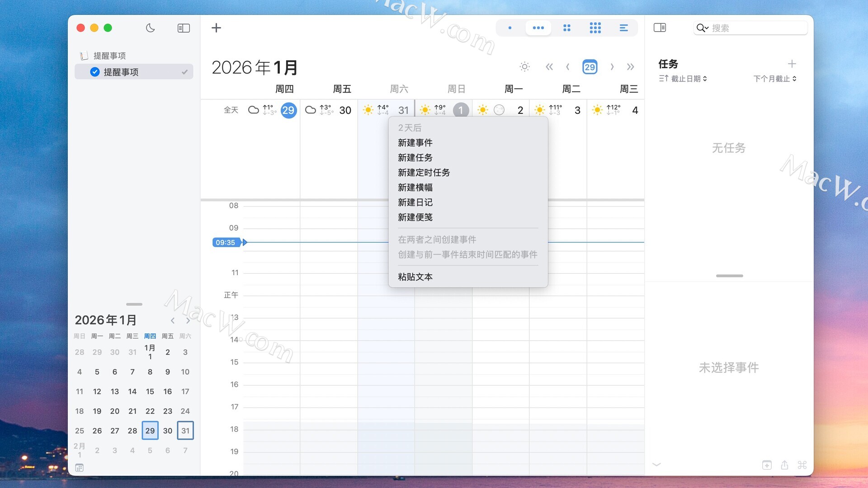Select four-dot week view toggle
The image size is (868, 488).
[566, 28]
